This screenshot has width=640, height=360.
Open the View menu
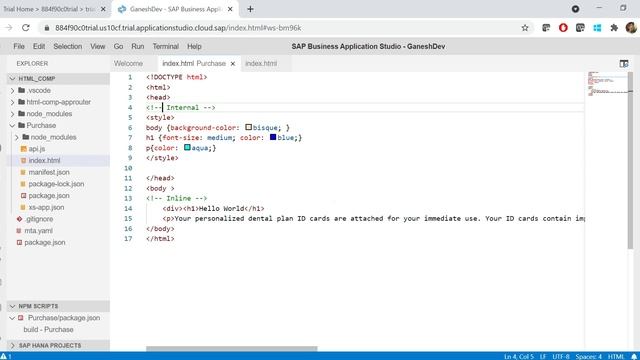coord(98,47)
